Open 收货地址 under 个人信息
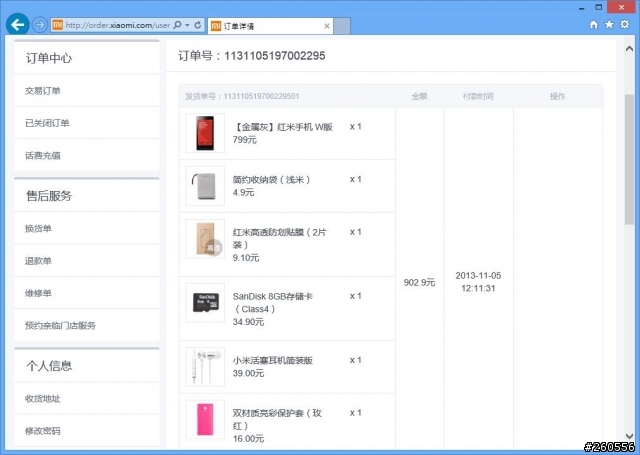Image resolution: width=640 pixels, height=455 pixels. pos(42,398)
